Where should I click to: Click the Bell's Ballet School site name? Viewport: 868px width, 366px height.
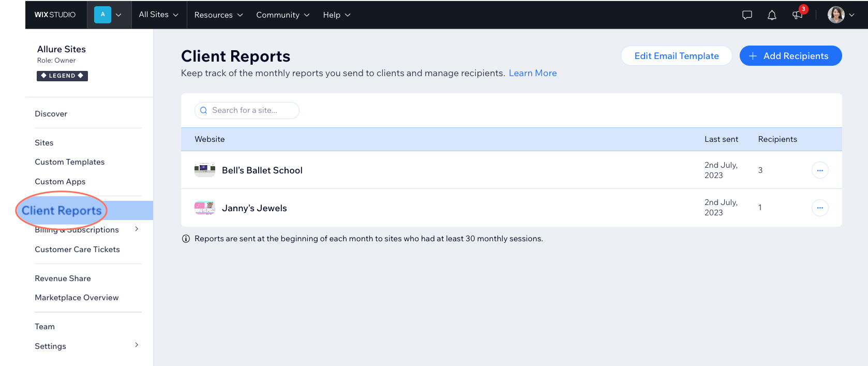[x=262, y=170]
